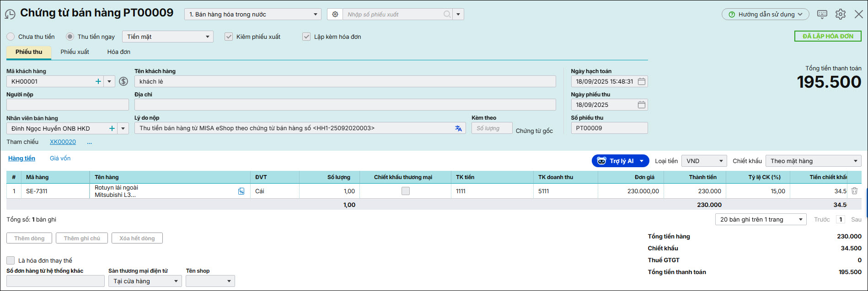Click the dollar coin icon next to customer code

[x=123, y=82]
